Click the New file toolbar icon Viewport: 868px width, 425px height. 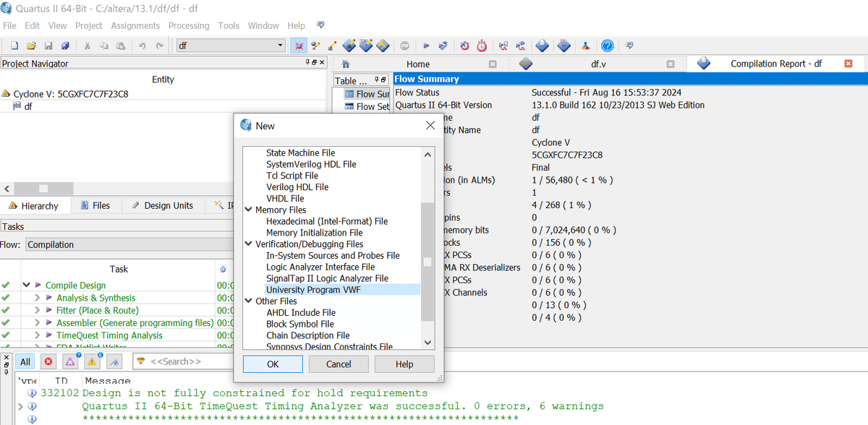[x=13, y=46]
